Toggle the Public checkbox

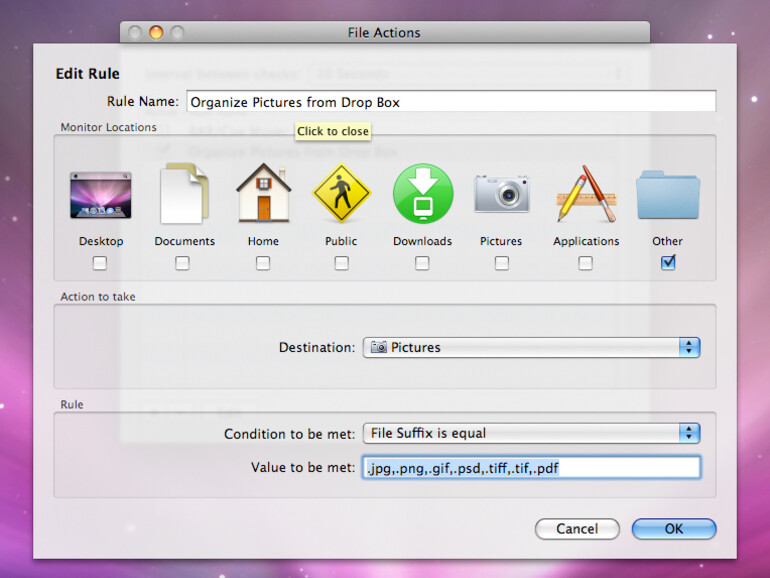pos(342,263)
